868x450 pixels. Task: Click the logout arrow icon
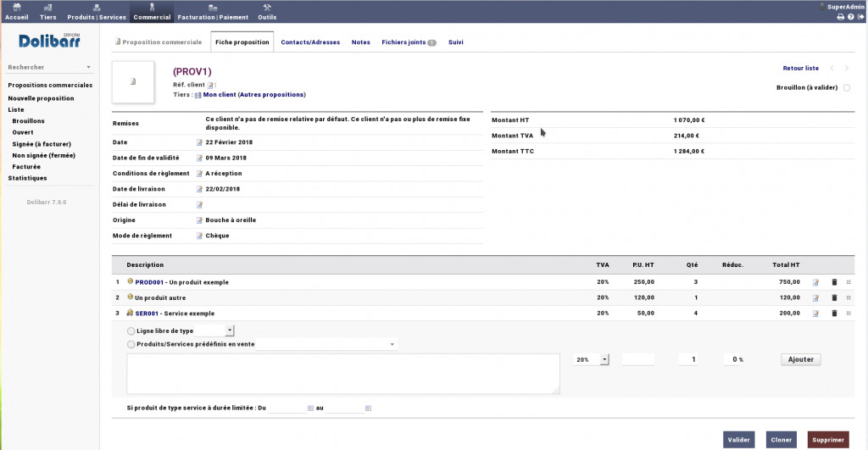[860, 17]
